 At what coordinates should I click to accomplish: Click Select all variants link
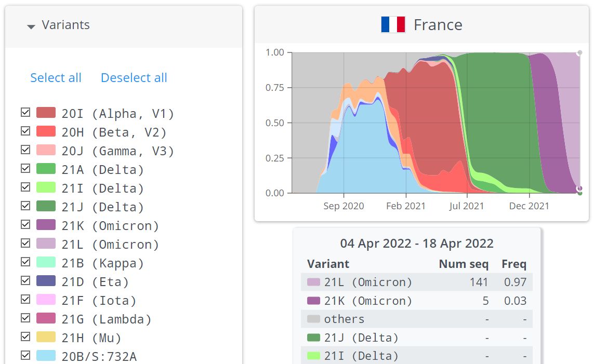[x=56, y=78]
